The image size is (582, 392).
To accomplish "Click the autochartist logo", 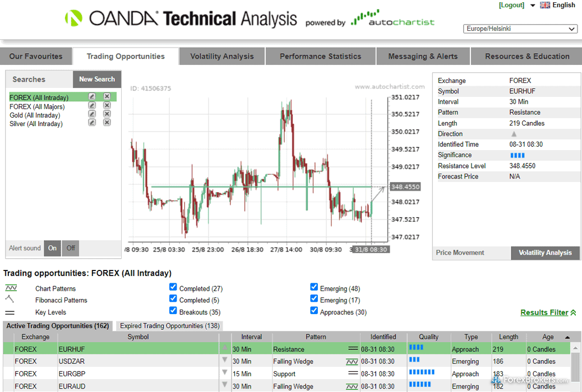I will (392, 18).
